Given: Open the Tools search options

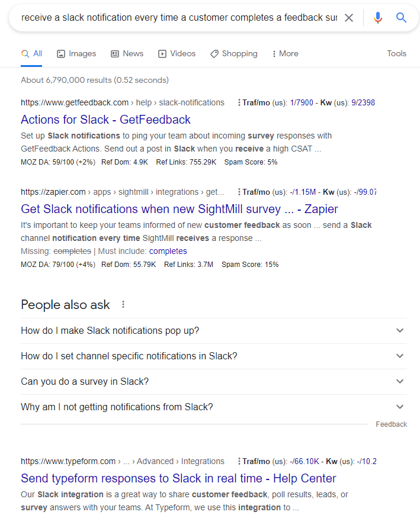Looking at the screenshot, I should tap(396, 54).
